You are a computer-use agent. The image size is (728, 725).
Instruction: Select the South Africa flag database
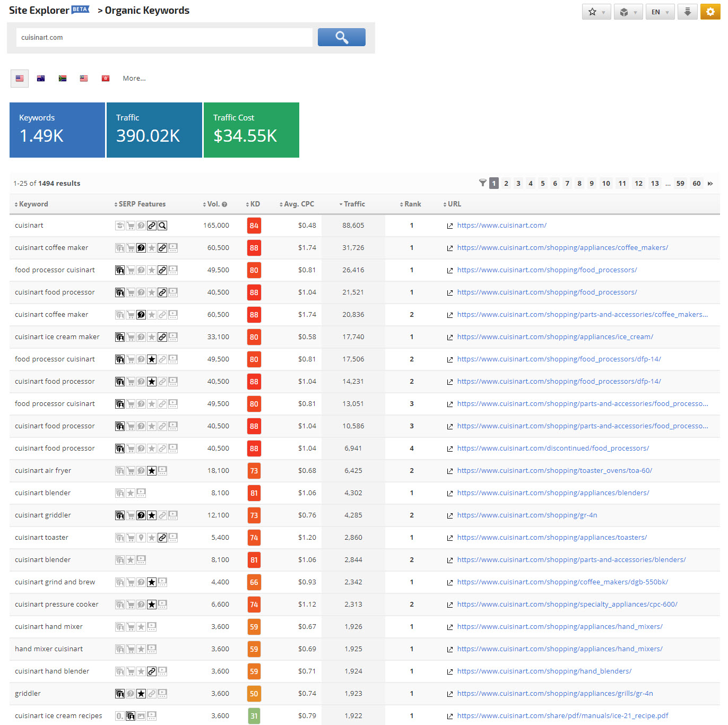click(63, 79)
